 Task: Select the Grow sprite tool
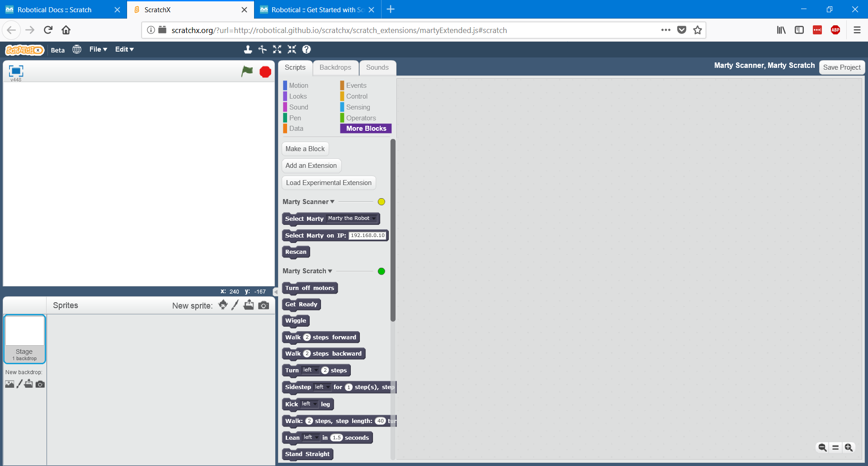[277, 49]
